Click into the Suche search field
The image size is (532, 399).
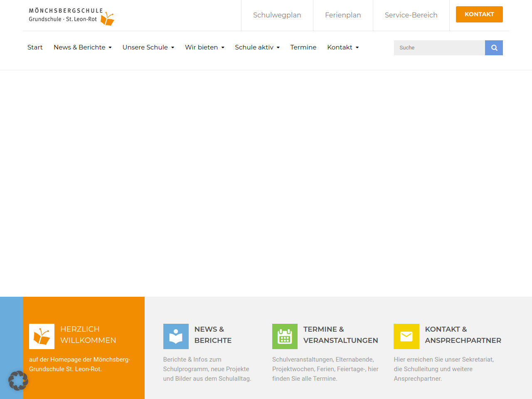[439, 48]
